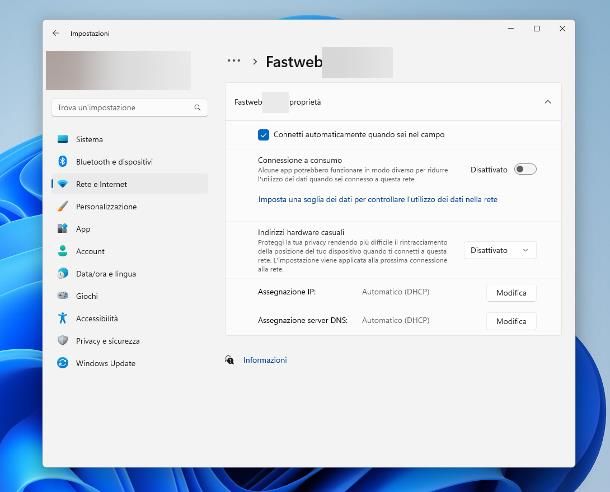The width and height of the screenshot is (610, 492).
Task: Go back with the arrow icon
Action: 56,33
